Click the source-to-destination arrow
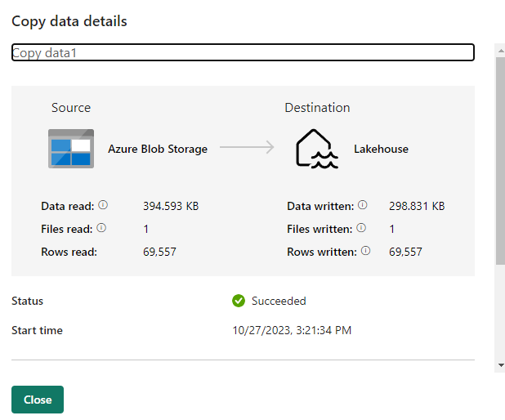The image size is (505, 420). click(x=246, y=148)
